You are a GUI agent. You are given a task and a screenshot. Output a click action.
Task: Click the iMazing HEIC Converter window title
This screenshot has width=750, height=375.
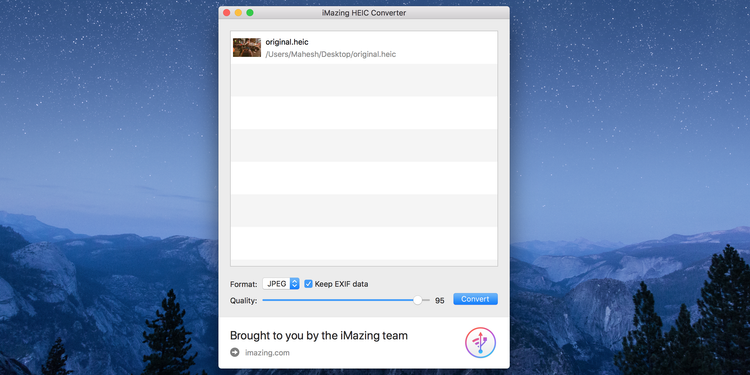(364, 13)
